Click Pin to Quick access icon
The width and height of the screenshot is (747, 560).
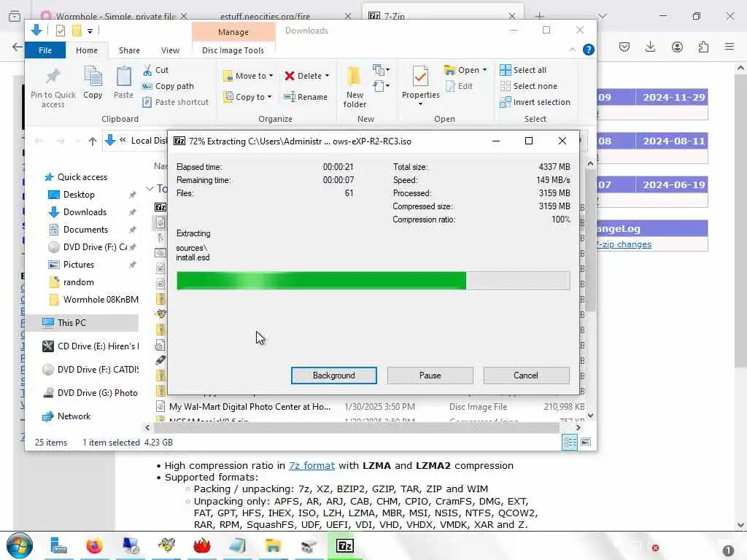(53, 88)
